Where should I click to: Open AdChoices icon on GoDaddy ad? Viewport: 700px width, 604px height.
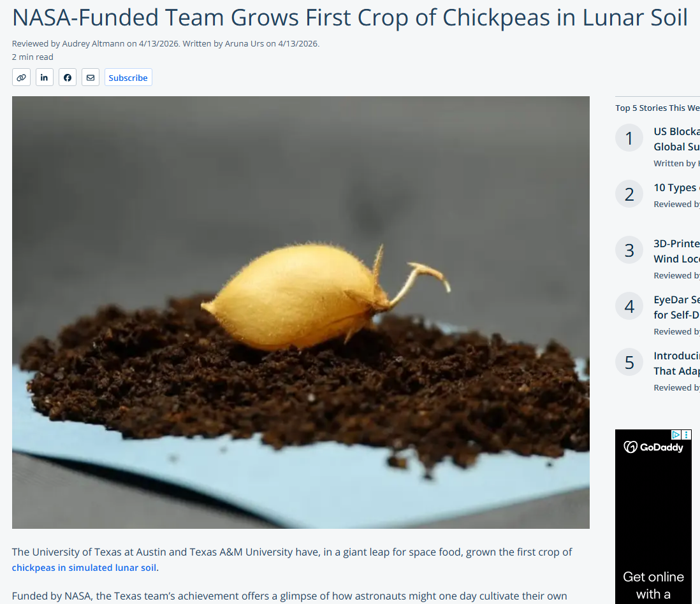(676, 435)
